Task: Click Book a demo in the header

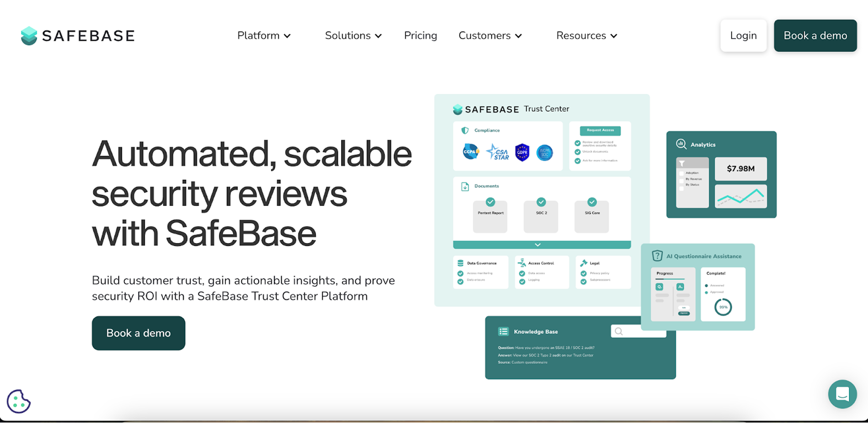Action: (x=815, y=36)
